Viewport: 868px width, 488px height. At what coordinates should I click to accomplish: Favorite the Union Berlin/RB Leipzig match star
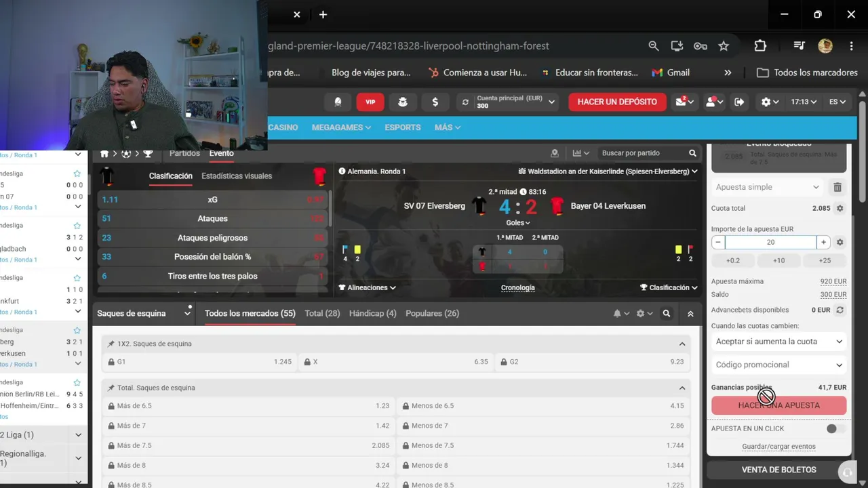click(77, 382)
